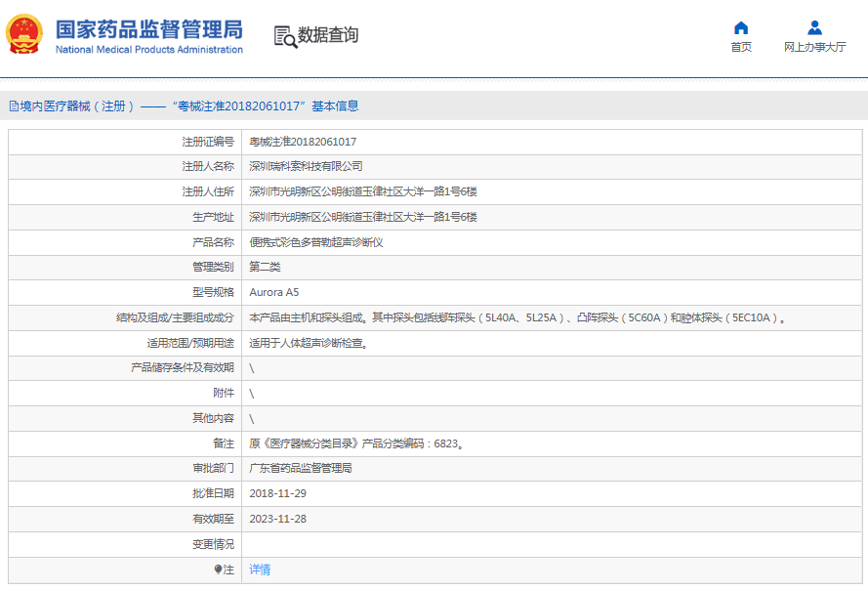Click the 注册人名称 label cell

pyautogui.click(x=125, y=166)
